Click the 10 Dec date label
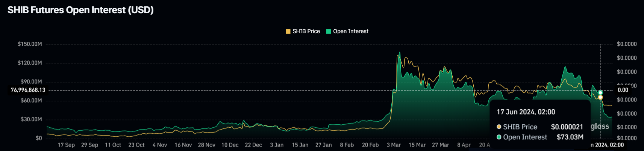 [230, 145]
